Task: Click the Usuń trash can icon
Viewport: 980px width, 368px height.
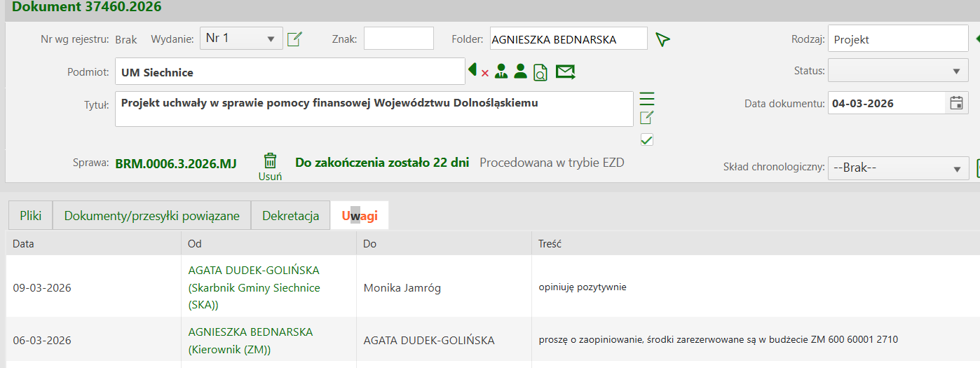Action: [x=270, y=161]
